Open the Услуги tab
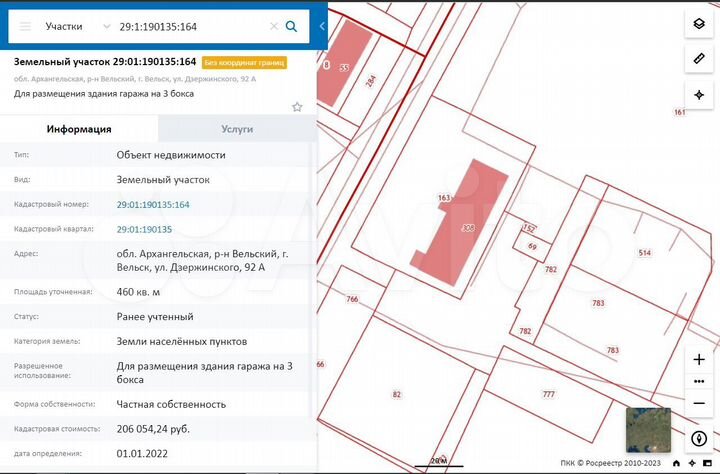Screen dimensions: 720x474 click(237, 129)
